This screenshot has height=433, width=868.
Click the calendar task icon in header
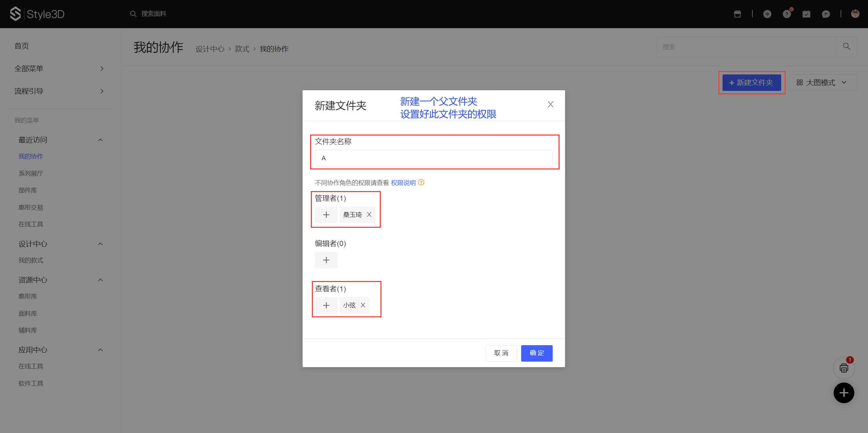pyautogui.click(x=806, y=14)
